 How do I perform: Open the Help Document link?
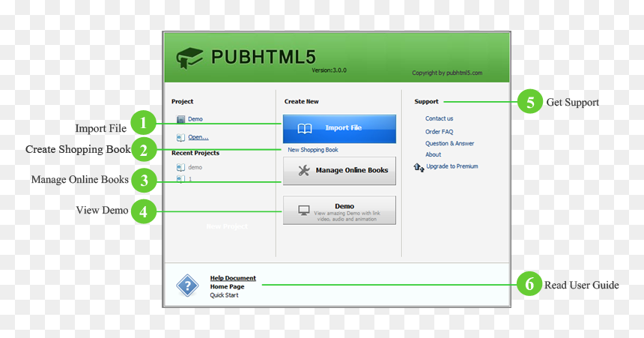[x=233, y=278]
